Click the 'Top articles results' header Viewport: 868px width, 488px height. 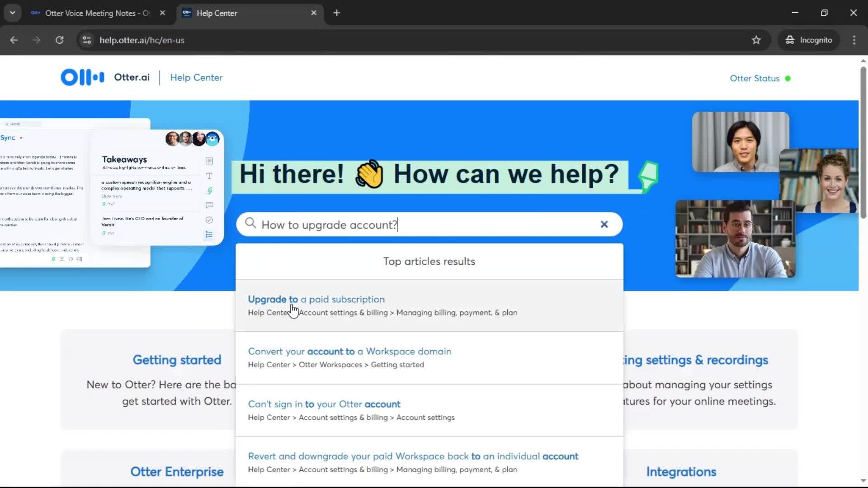click(429, 261)
